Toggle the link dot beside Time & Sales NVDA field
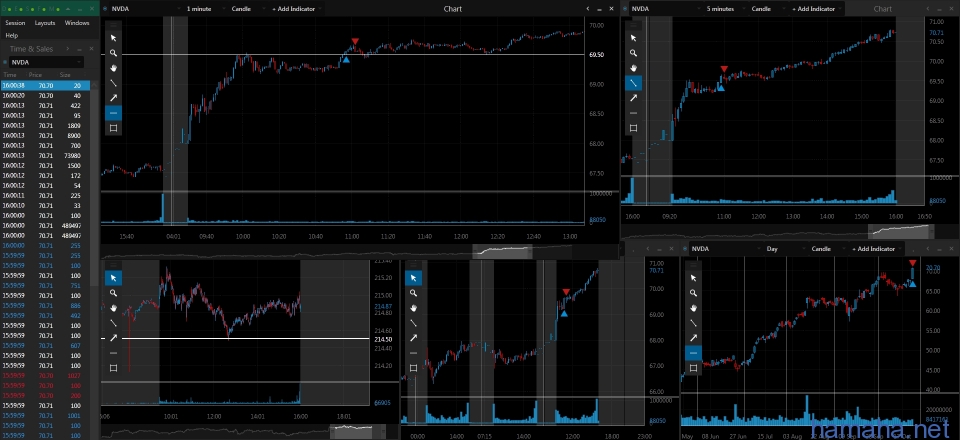 pos(5,62)
